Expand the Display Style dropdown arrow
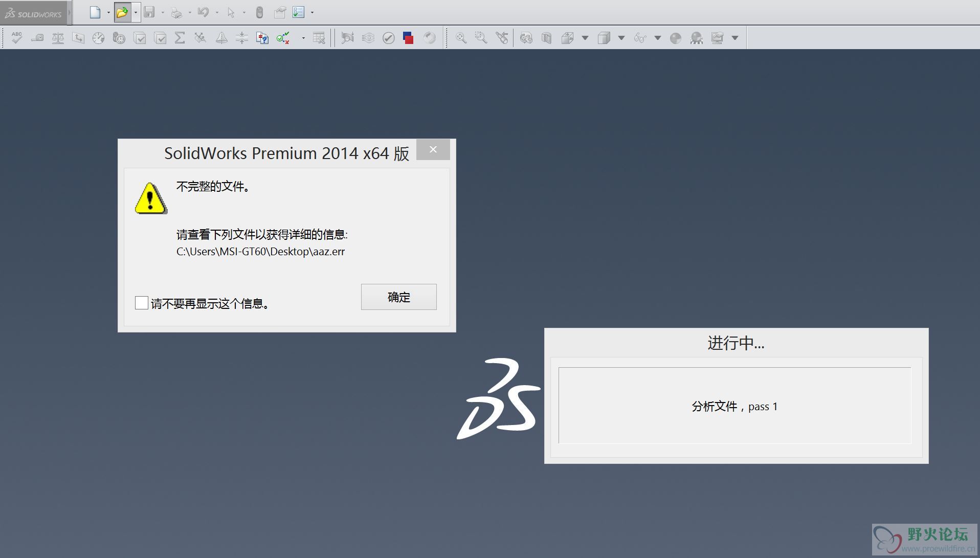The height and width of the screenshot is (558, 980). (x=621, y=38)
